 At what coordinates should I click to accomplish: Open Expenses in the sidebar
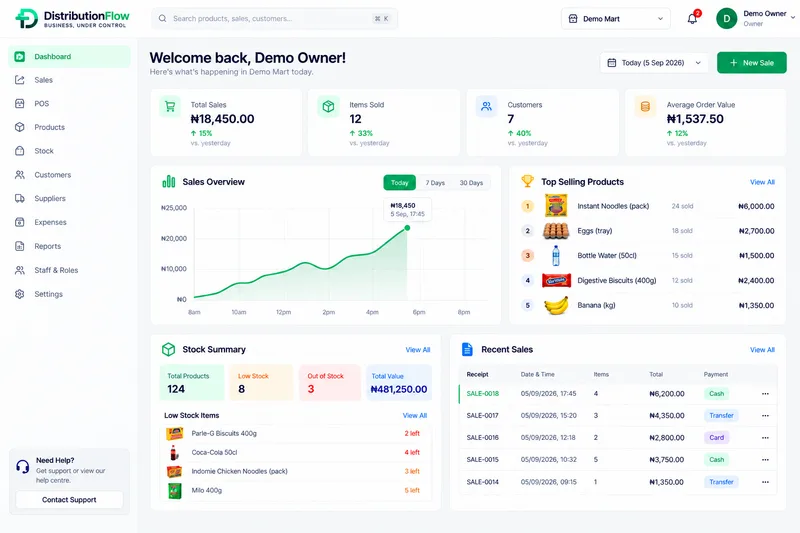point(69,222)
